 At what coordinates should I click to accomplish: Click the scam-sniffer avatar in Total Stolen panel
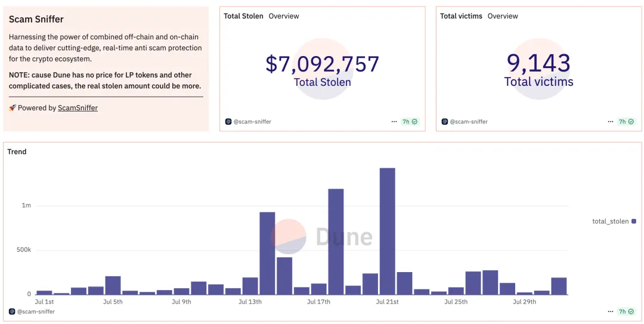coord(228,122)
